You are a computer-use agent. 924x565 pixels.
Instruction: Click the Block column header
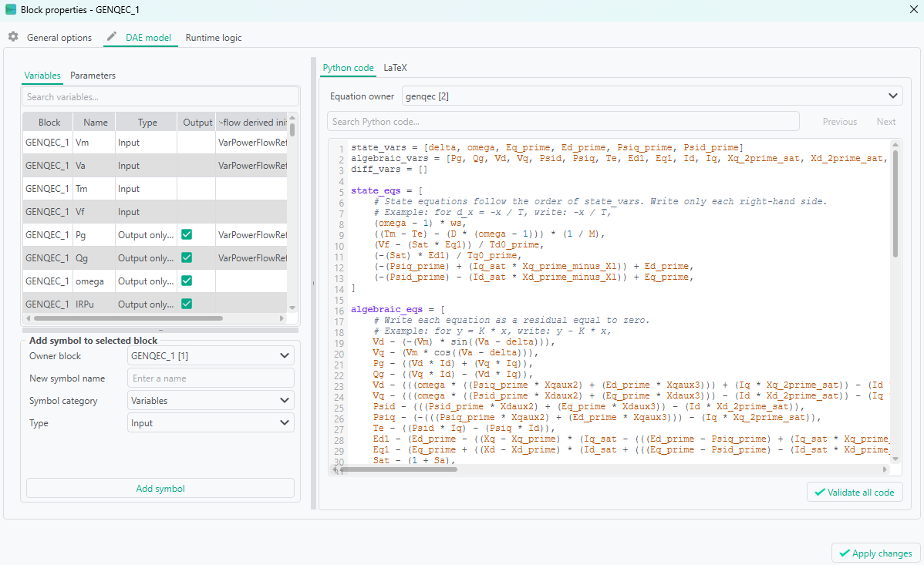[x=49, y=122]
